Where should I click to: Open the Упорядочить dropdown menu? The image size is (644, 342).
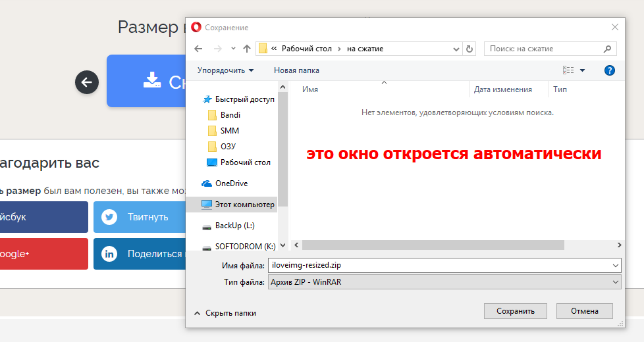point(225,70)
